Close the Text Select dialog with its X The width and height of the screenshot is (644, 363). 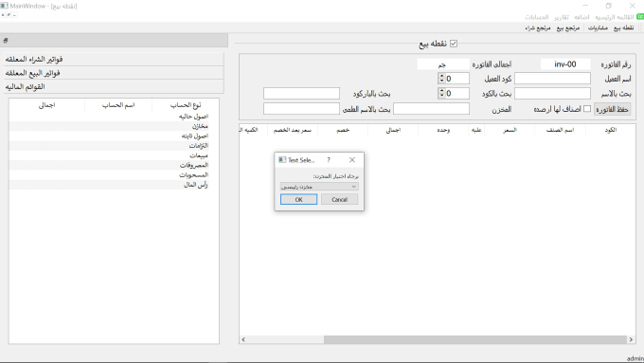352,160
